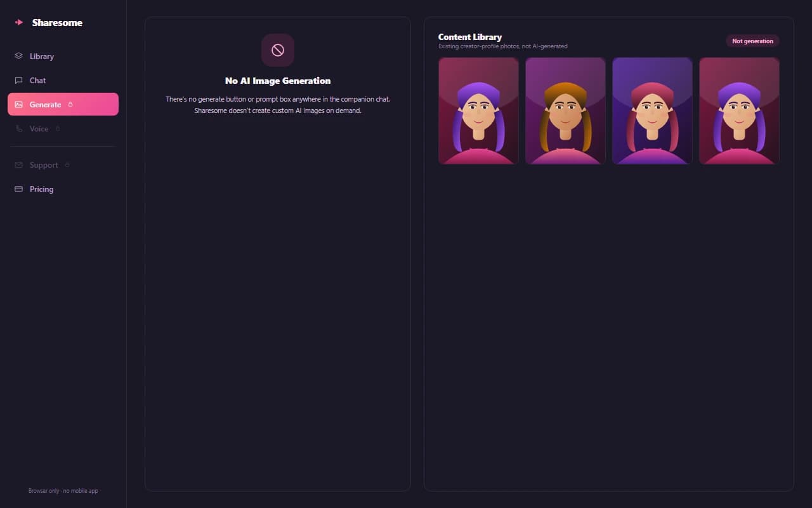Screen dimensions: 812x508
Task: Click the text "Sharesome doesn't create custom AI images on demand."
Action: 278,110
